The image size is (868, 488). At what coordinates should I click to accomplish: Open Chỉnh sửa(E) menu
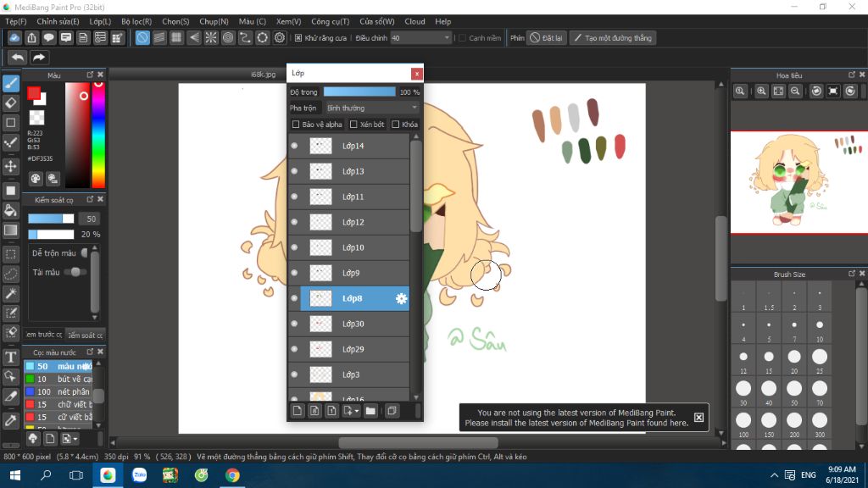click(x=58, y=21)
